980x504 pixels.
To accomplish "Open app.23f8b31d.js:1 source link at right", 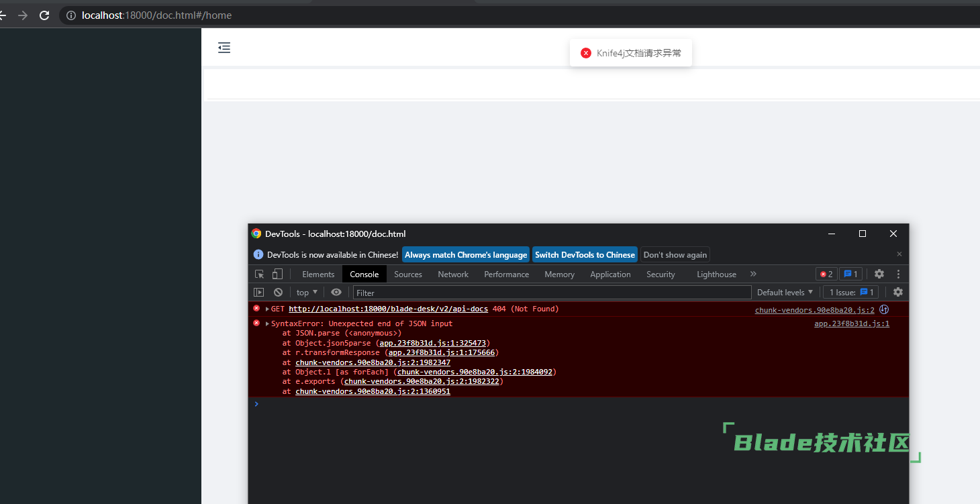I will [852, 323].
